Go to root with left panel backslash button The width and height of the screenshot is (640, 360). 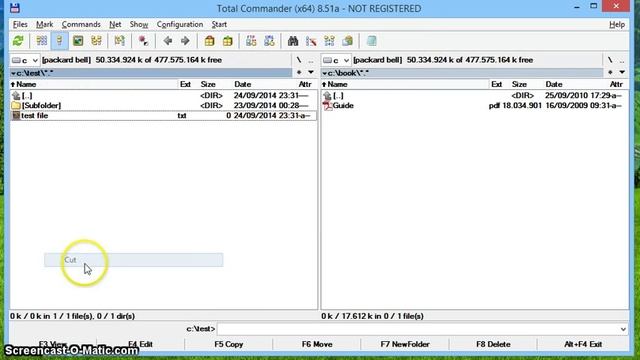[x=299, y=60]
